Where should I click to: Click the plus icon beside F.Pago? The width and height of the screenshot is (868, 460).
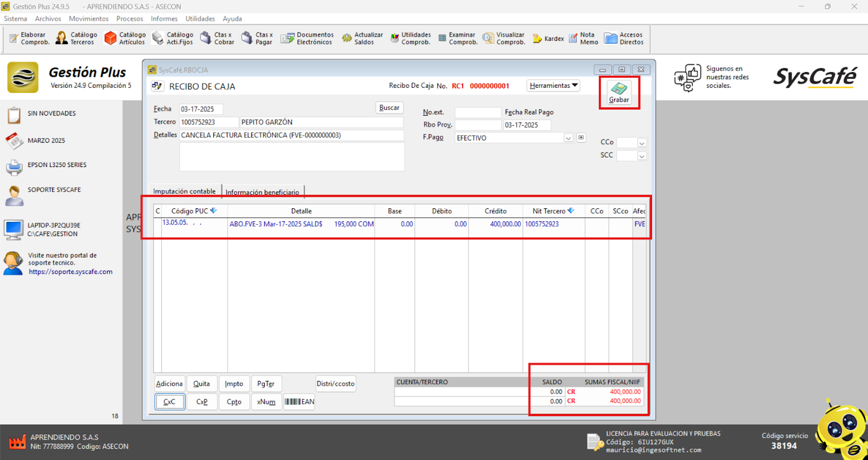pos(581,138)
